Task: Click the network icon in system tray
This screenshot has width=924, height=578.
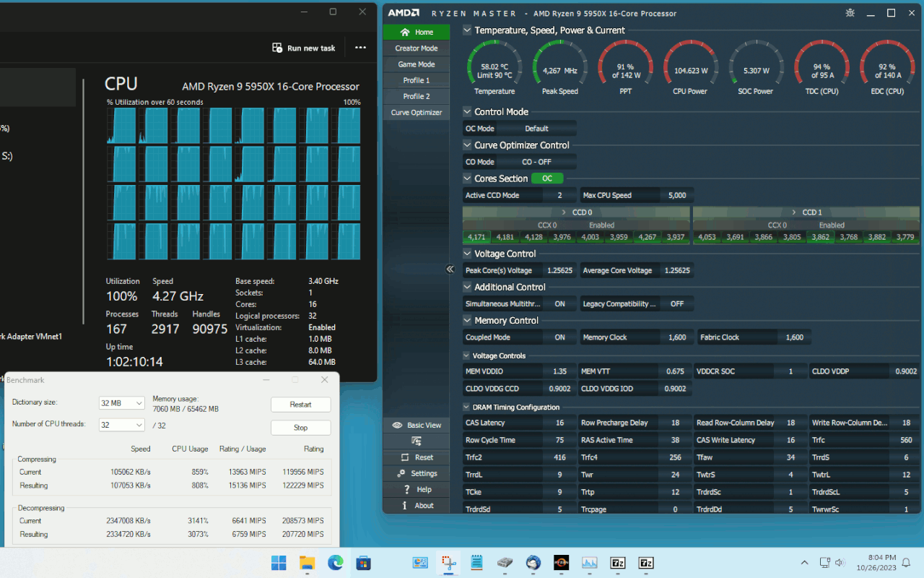Action: tap(824, 563)
